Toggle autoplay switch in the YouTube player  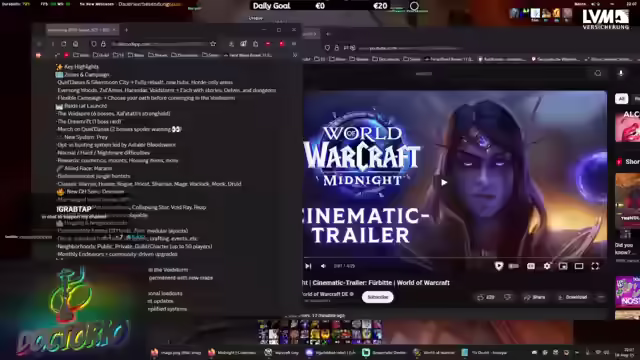[x=513, y=266]
